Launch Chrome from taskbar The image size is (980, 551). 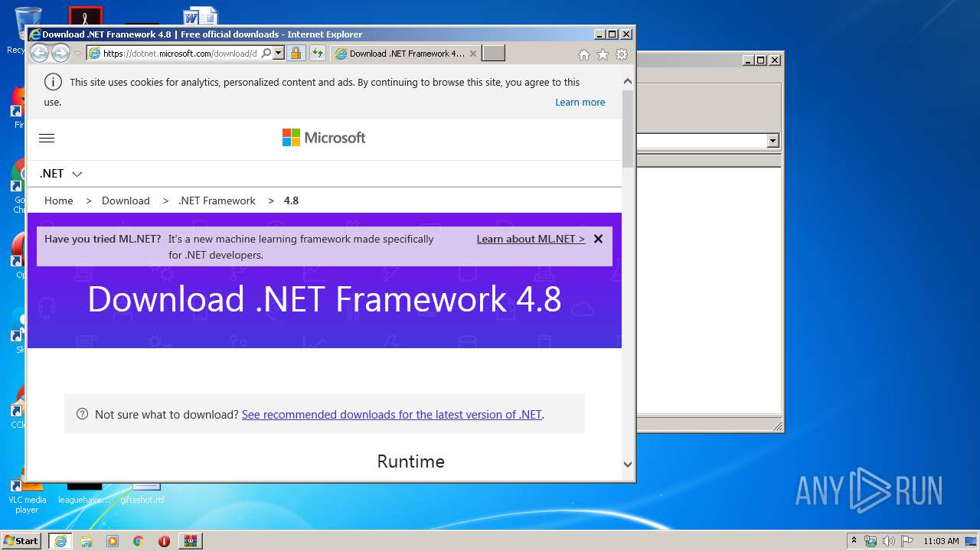tap(138, 541)
